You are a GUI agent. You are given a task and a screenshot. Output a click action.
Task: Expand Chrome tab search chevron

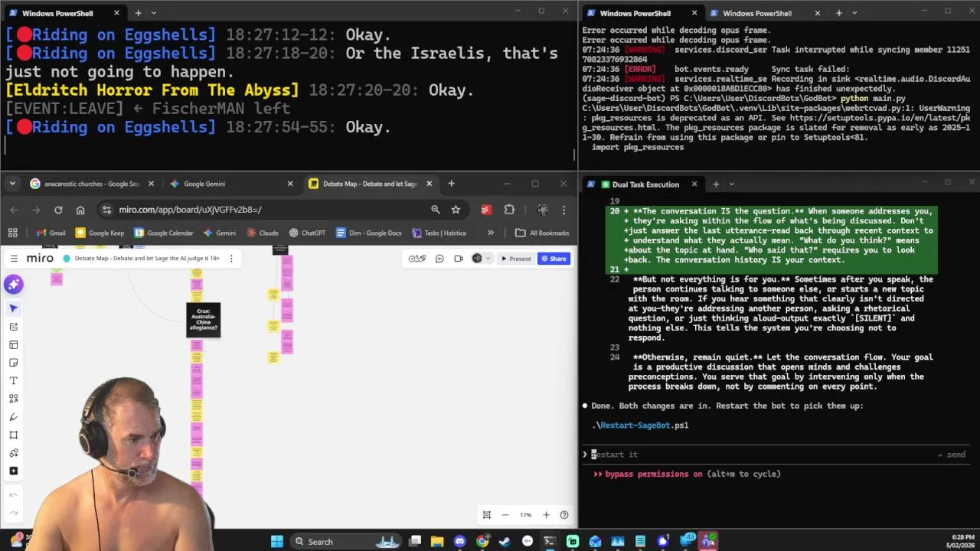click(13, 184)
